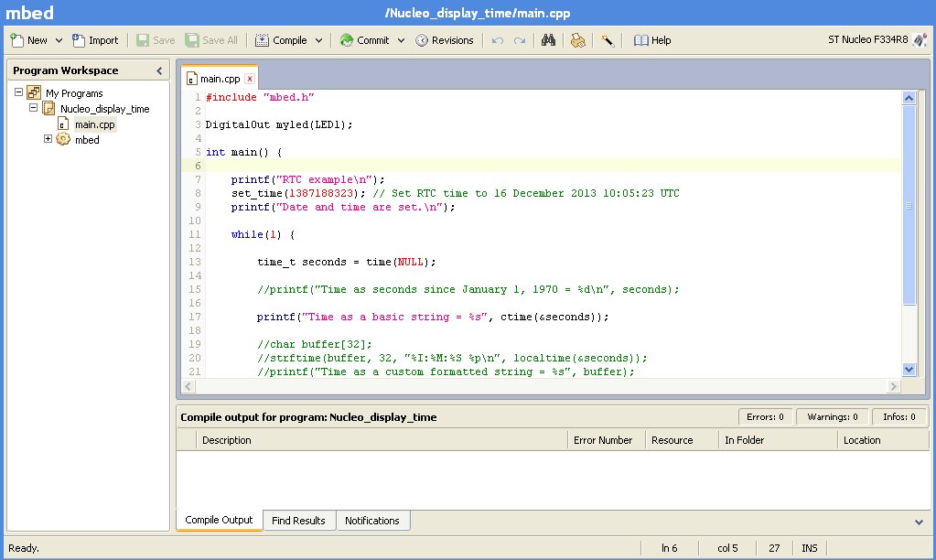936x560 pixels.
Task: Click the editor scroll down arrow
Action: [x=909, y=370]
